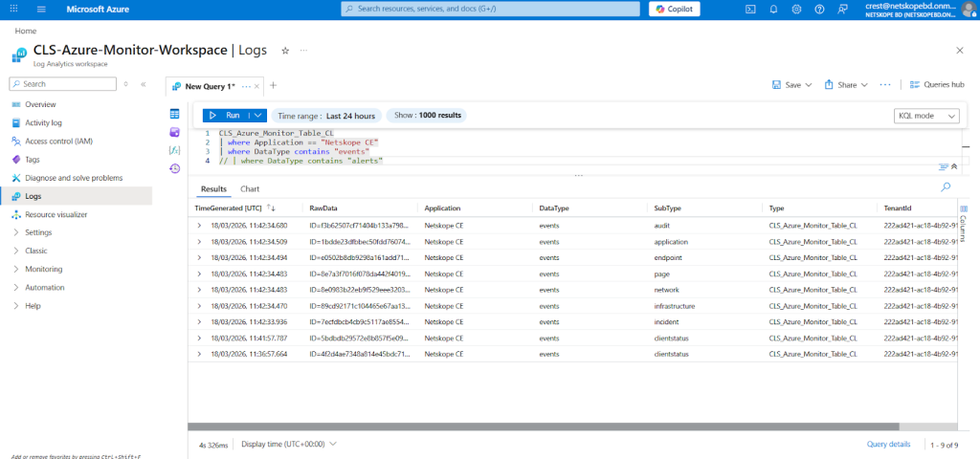Screen dimensions: 980x459
Task: Expand the infrastructure row
Action: [x=199, y=306]
